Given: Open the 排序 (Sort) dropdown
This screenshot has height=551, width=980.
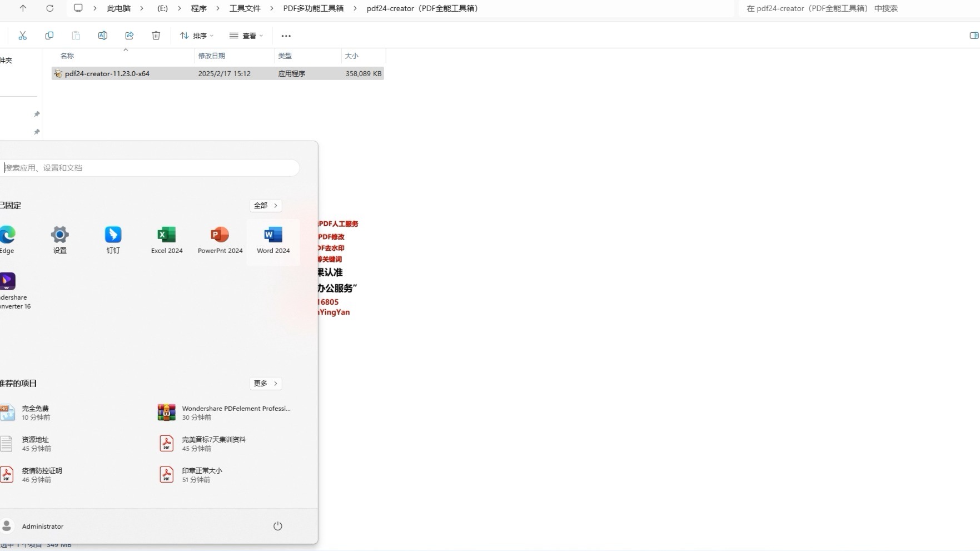Looking at the screenshot, I should click(x=196, y=35).
